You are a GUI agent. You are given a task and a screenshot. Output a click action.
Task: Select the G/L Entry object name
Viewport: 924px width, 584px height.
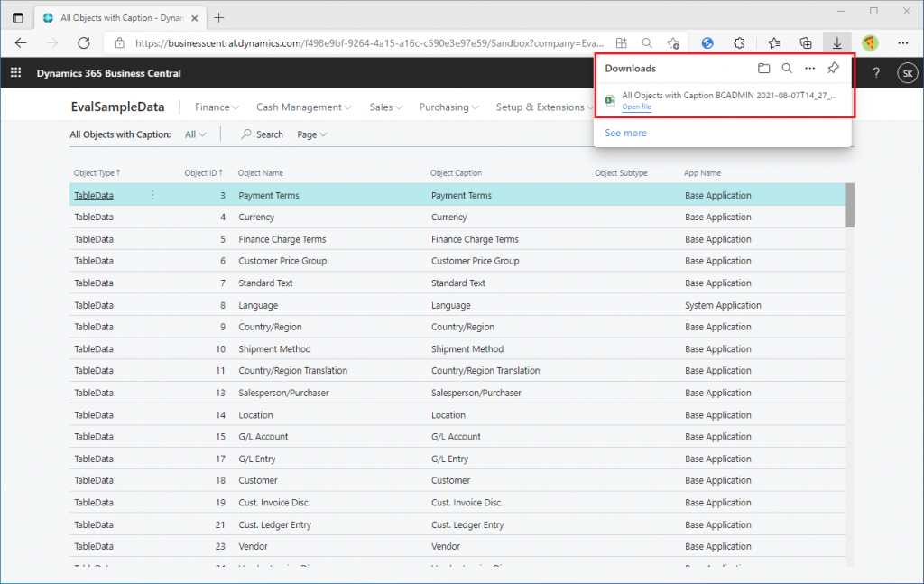pos(257,459)
